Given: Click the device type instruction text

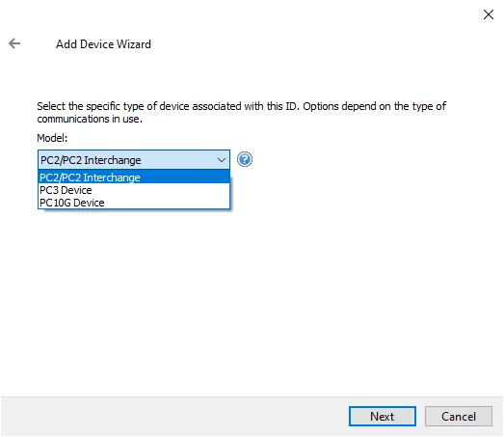Looking at the screenshot, I should pos(241,112).
